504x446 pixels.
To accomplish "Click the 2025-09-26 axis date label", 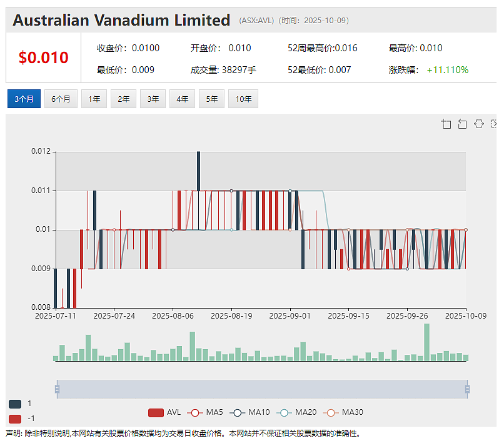I will click(x=407, y=316).
